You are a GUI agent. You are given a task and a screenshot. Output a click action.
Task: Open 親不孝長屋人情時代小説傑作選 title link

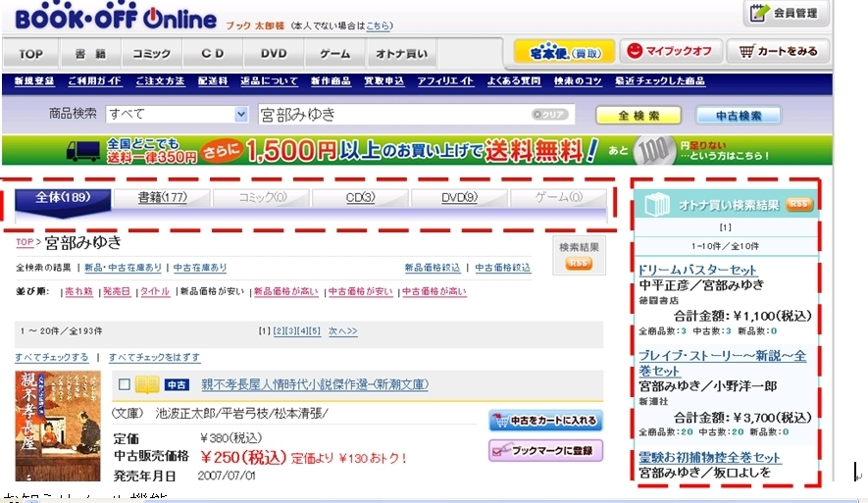[315, 384]
